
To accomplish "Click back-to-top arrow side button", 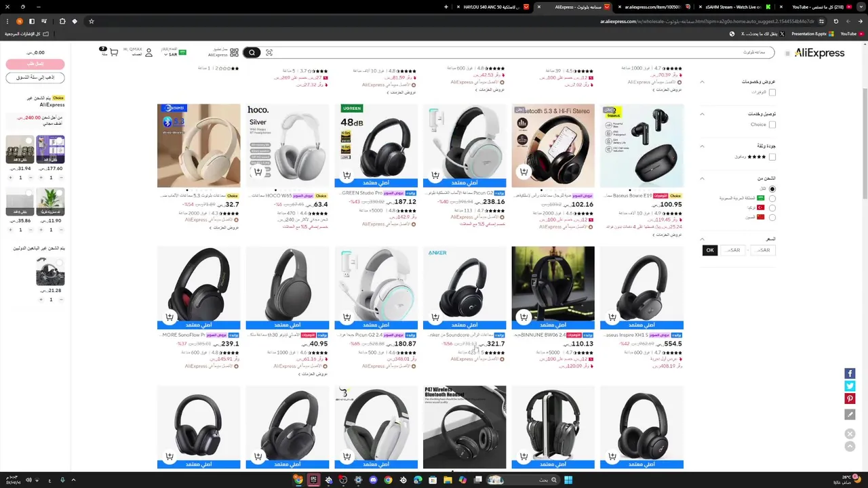I will 850,446.
